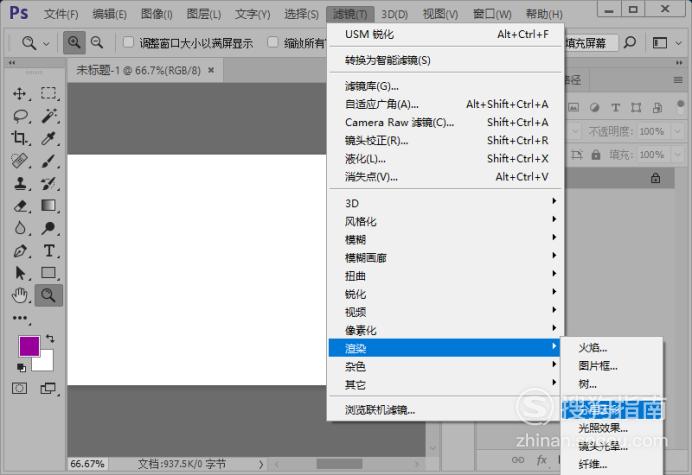Image resolution: width=692 pixels, height=475 pixels.
Task: Filter layers by shape icon
Action: pyautogui.click(x=636, y=107)
